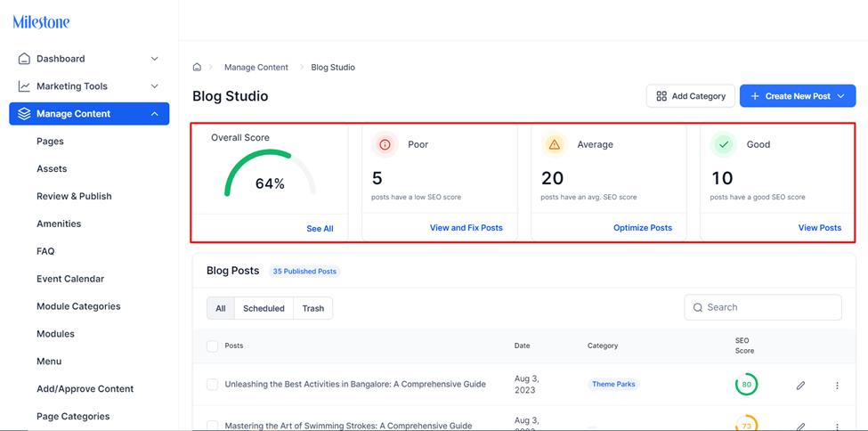Click the Overall Score 64% gauge
The width and height of the screenshot is (868, 431).
pos(270,173)
